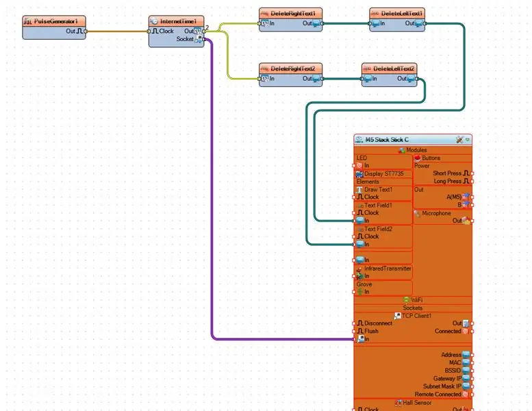The height and width of the screenshot is (411, 532).
Task: Click the DeleteLeftText1 In pin icon
Action: point(376,23)
